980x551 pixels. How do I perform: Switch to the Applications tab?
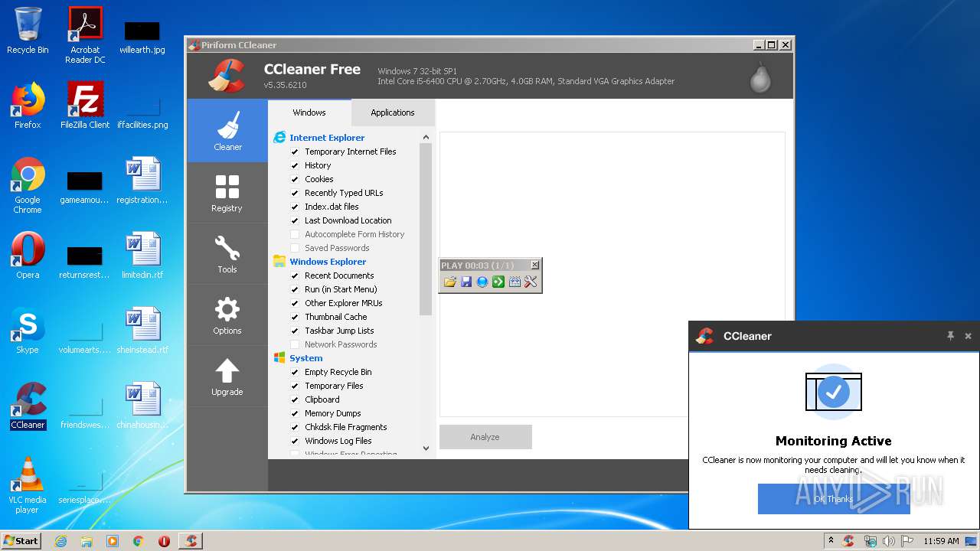tap(393, 112)
